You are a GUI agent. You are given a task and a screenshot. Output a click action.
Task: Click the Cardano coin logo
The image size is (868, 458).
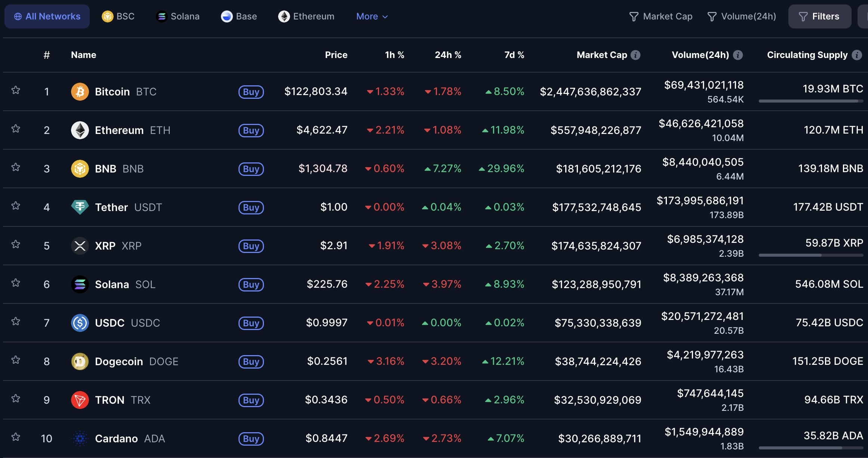click(80, 439)
